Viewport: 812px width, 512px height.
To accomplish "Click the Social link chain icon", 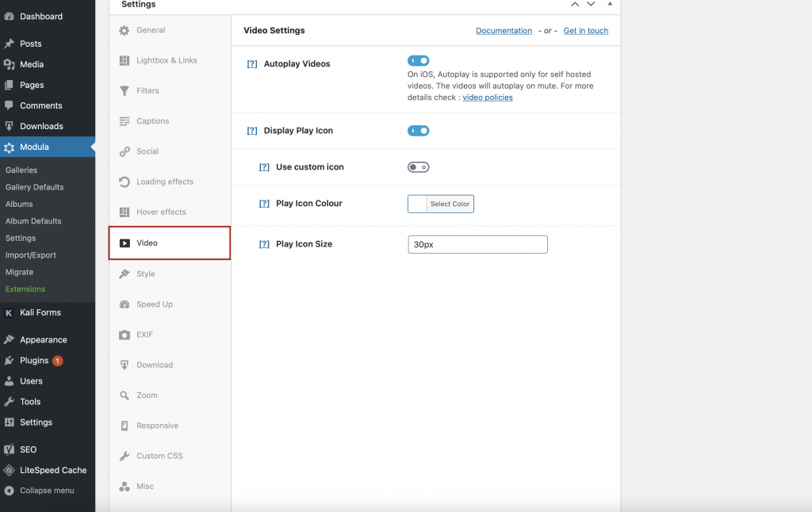I will (124, 151).
